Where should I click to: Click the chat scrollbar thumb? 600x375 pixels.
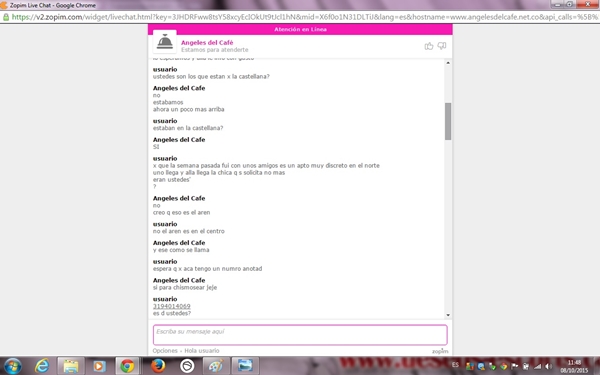(448, 121)
